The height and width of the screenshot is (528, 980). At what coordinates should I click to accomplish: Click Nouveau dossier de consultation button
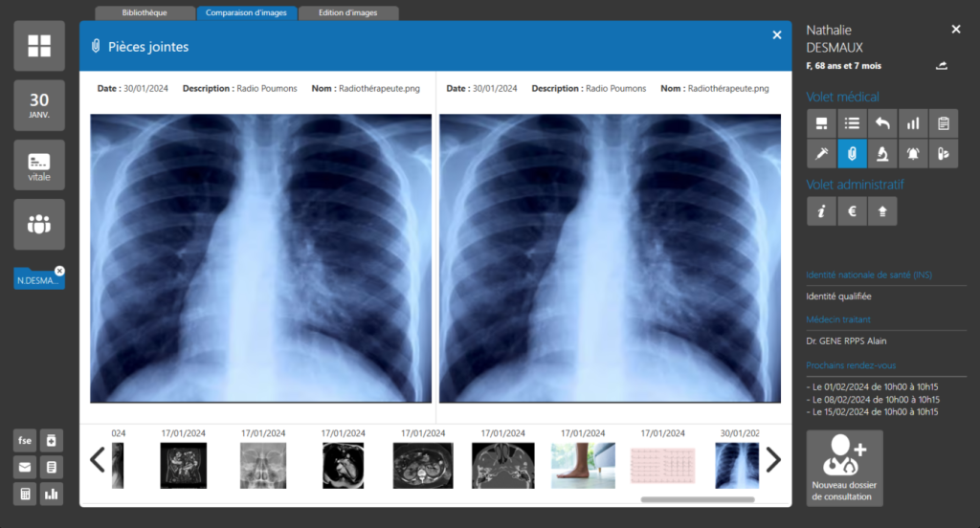pyautogui.click(x=844, y=469)
